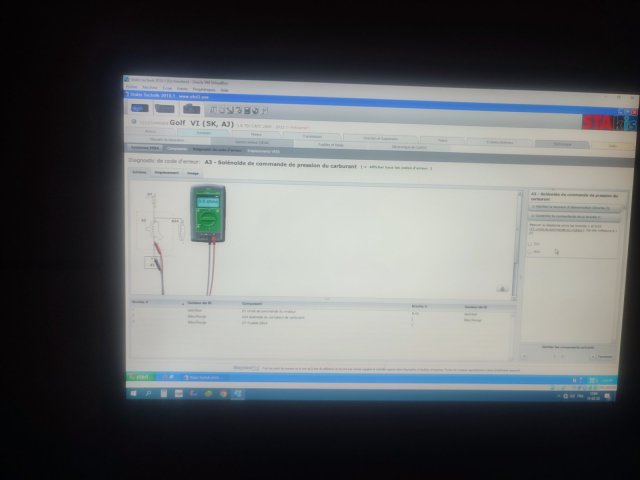The image size is (640, 480).
Task: Click the camera icon in the toolbar
Action: [190, 108]
